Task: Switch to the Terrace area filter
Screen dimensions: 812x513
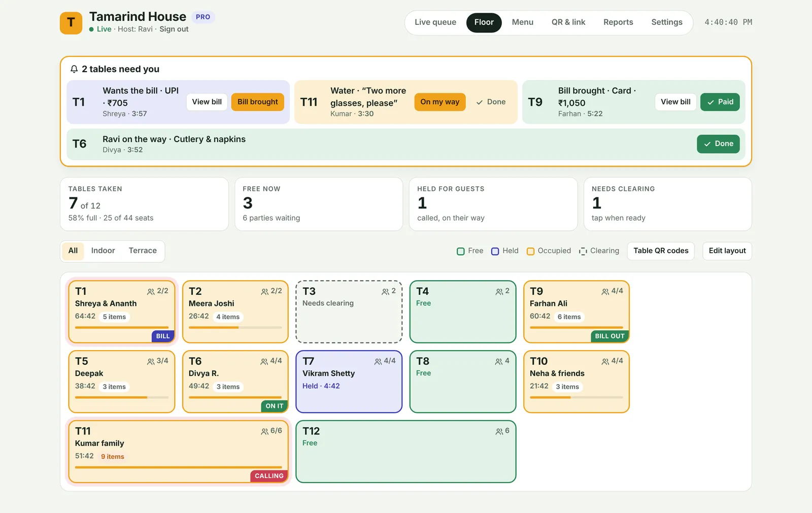Action: pyautogui.click(x=143, y=251)
